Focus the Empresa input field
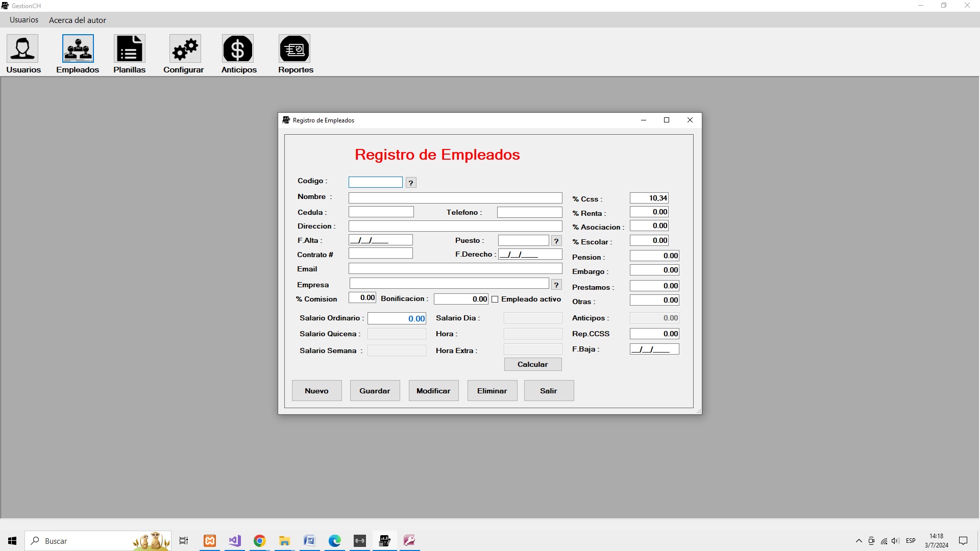980x551 pixels. tap(449, 283)
